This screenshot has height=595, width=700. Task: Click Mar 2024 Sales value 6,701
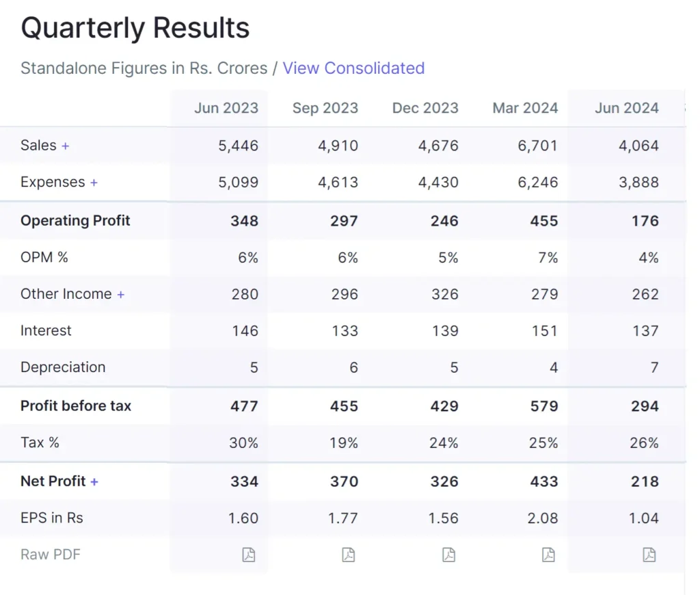click(x=538, y=146)
